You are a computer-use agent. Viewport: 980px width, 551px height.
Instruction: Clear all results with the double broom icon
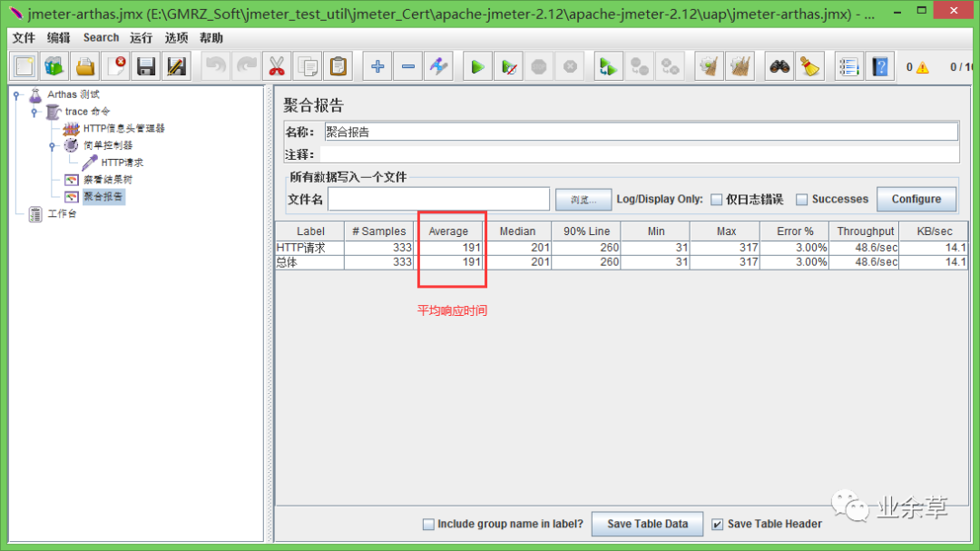740,66
